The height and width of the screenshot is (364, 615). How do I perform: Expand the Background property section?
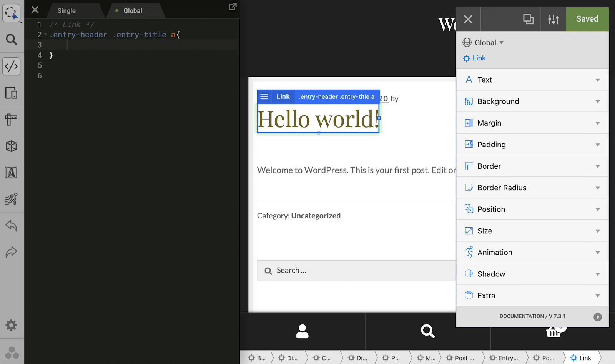click(x=532, y=101)
